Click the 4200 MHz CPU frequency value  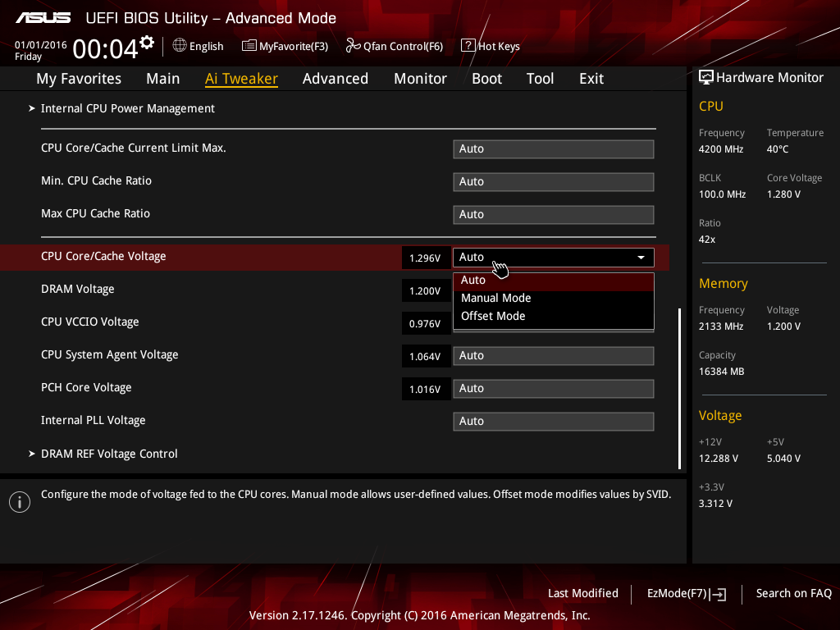[721, 149]
